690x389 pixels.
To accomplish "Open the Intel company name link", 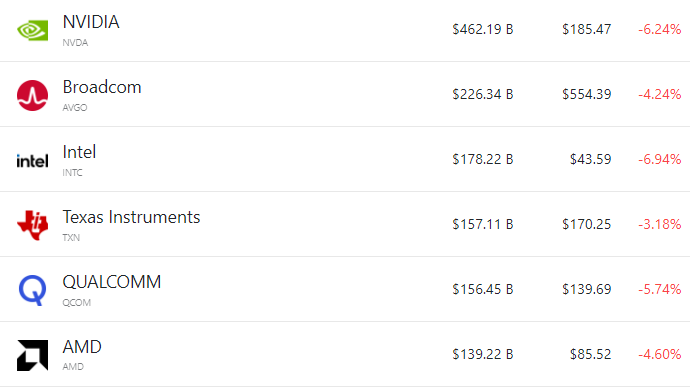I will (x=79, y=152).
